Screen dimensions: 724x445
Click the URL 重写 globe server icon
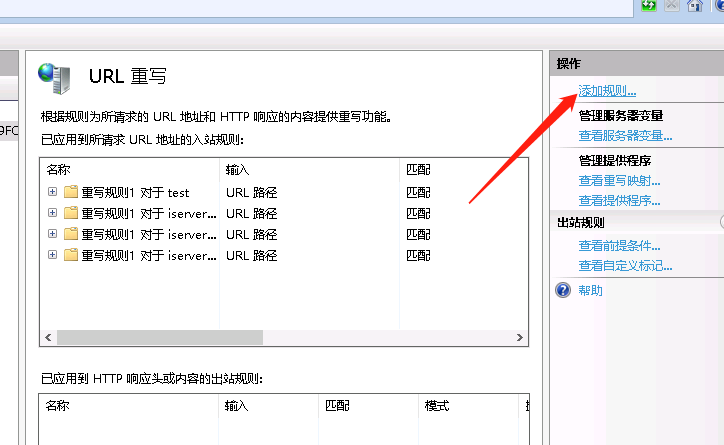click(54, 78)
